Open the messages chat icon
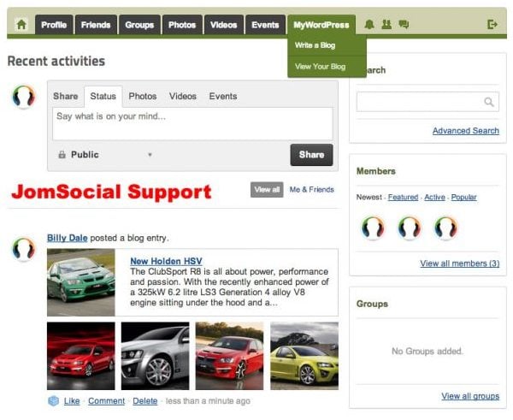Image resolution: width=513 pixels, height=420 pixels. pos(404,25)
